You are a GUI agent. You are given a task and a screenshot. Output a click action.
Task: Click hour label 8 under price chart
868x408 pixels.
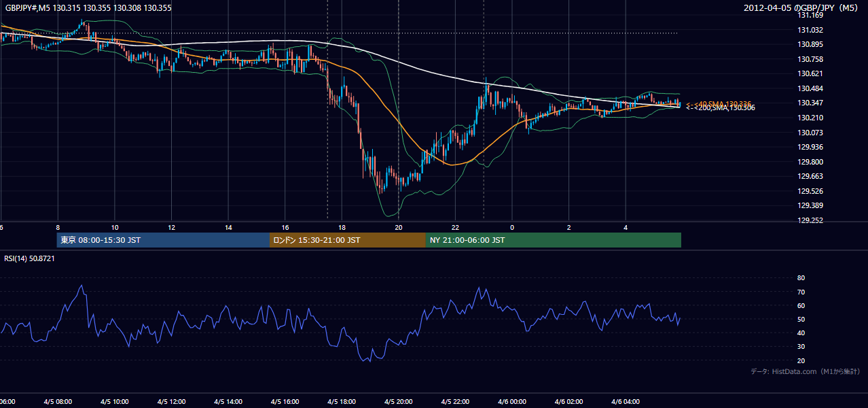coord(58,228)
